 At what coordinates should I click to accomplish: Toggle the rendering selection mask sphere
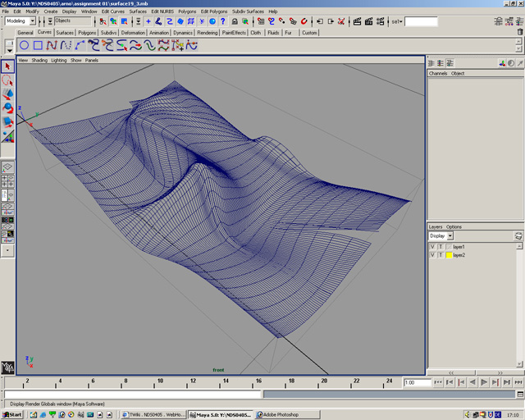coord(212,21)
